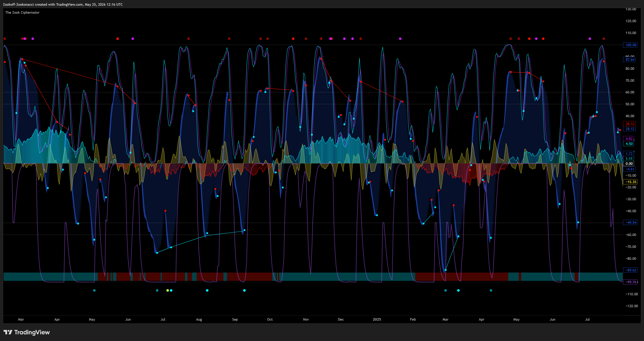Click the 1.11 value label
Screen dimensions: 644x341
tap(629, 159)
